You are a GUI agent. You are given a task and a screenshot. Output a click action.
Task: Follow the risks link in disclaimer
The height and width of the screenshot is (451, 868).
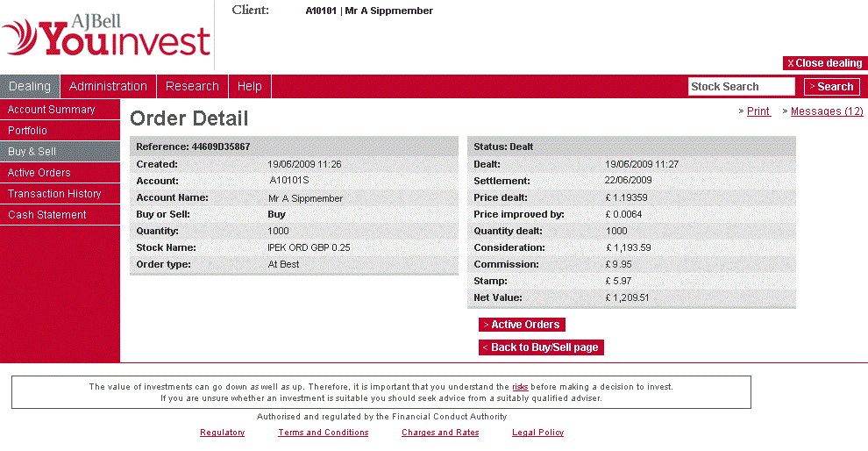tap(520, 386)
